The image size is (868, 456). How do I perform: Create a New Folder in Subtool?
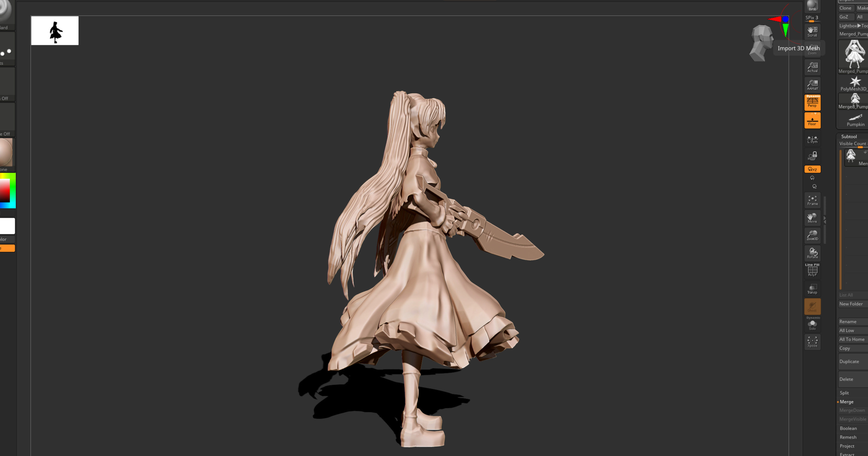tap(853, 304)
